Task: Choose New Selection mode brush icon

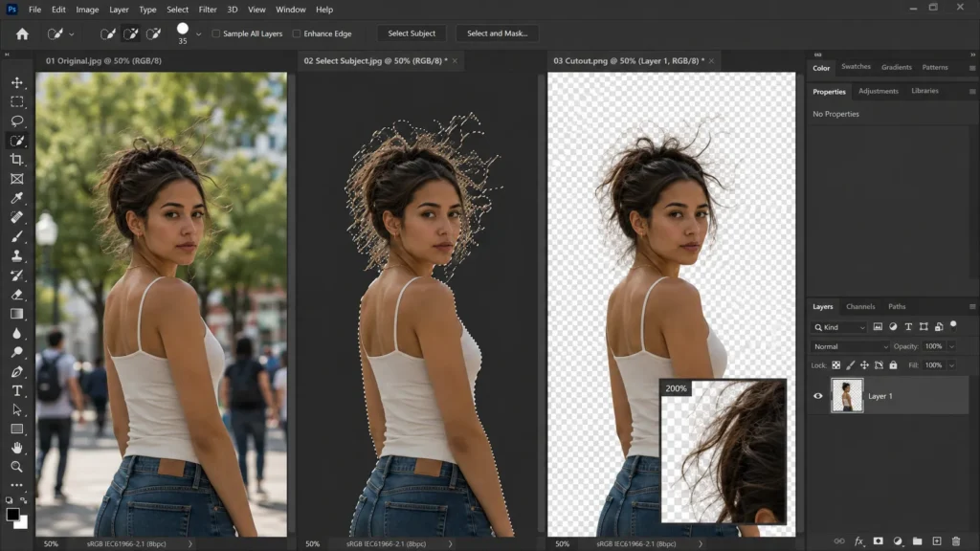Action: click(108, 33)
